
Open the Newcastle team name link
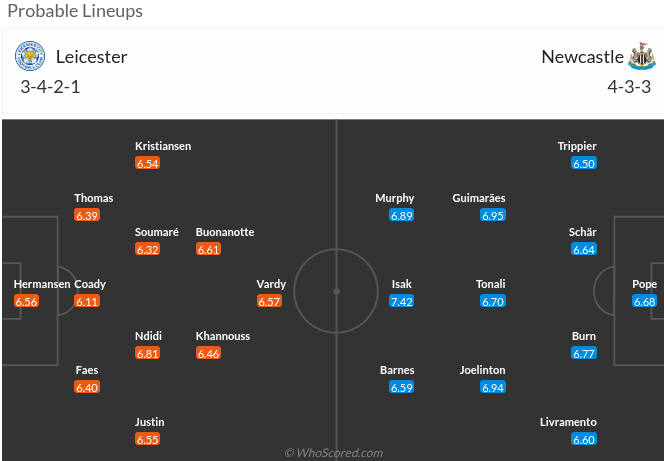pyautogui.click(x=582, y=57)
